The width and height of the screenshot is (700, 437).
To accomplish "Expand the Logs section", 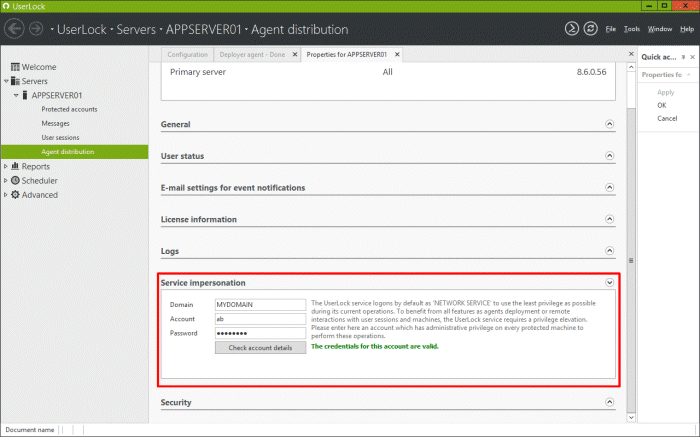I will point(609,251).
